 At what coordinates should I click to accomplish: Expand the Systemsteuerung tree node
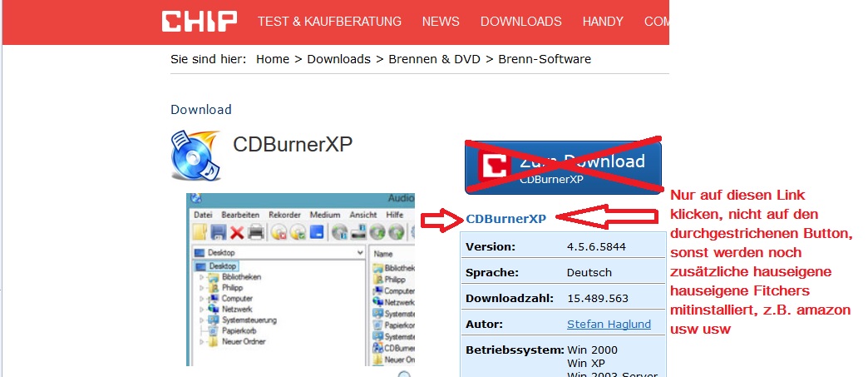coord(201,320)
